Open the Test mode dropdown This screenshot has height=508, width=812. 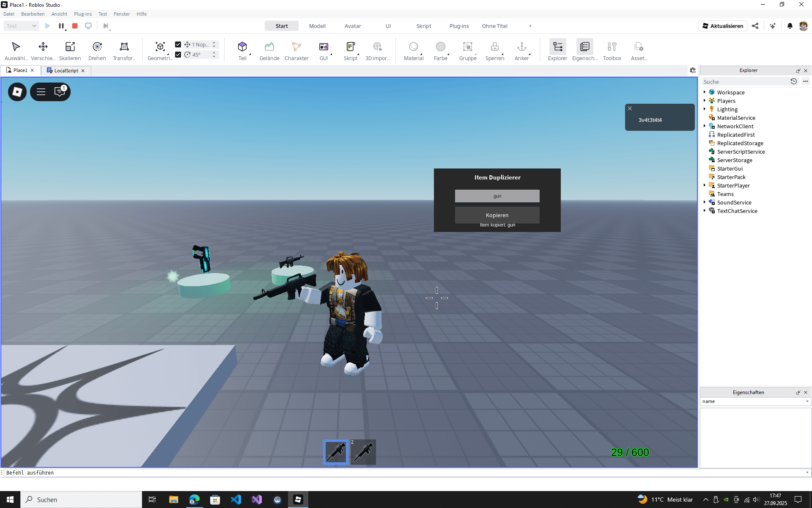click(x=21, y=26)
